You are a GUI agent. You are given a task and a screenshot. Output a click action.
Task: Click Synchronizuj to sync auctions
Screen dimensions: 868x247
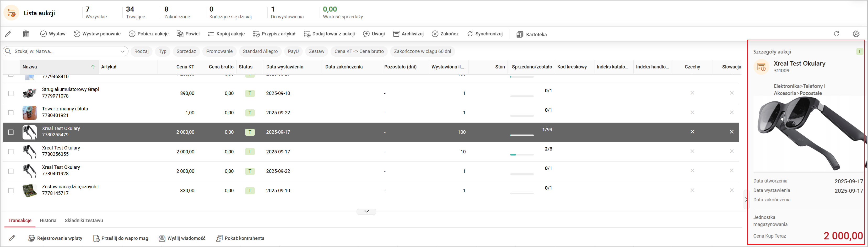point(485,34)
